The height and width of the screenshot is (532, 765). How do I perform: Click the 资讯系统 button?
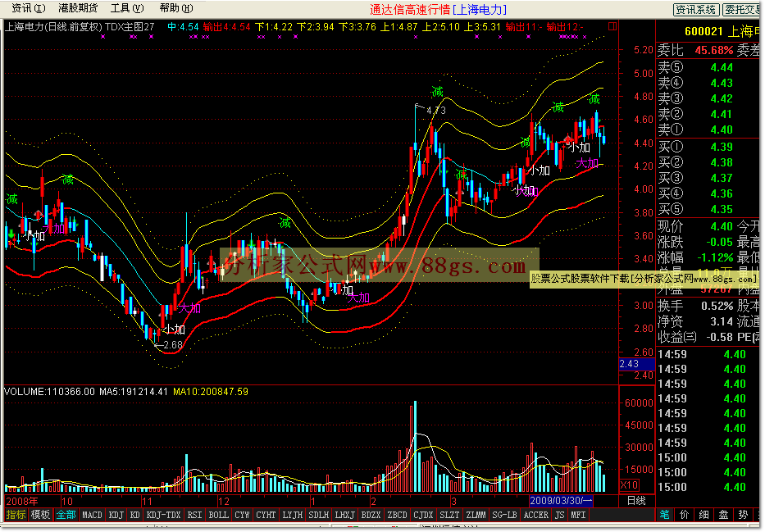tap(696, 9)
